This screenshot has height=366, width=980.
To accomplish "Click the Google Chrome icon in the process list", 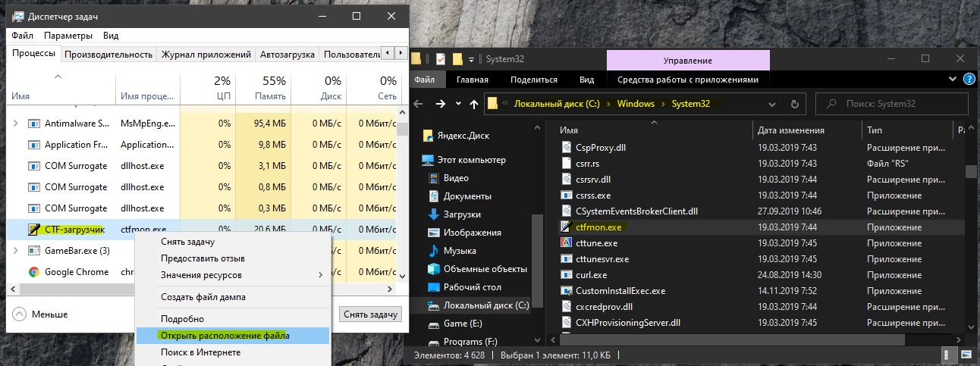I will (35, 272).
